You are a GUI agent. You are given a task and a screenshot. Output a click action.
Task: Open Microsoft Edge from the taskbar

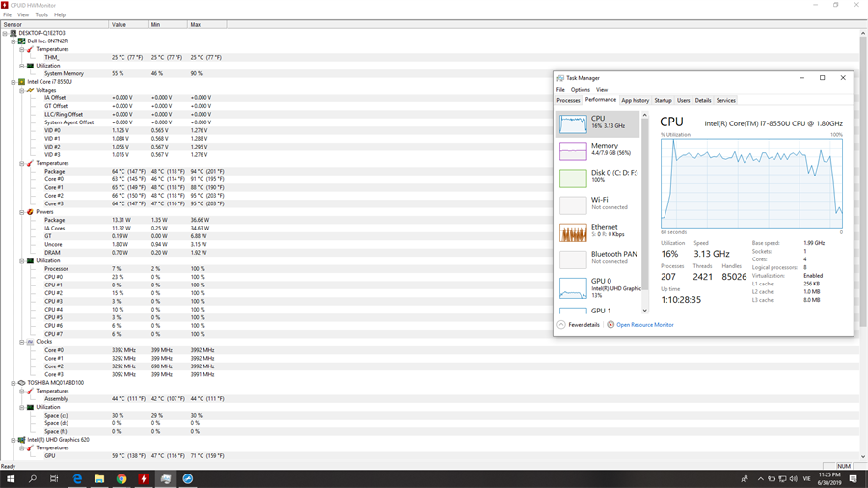tap(77, 478)
